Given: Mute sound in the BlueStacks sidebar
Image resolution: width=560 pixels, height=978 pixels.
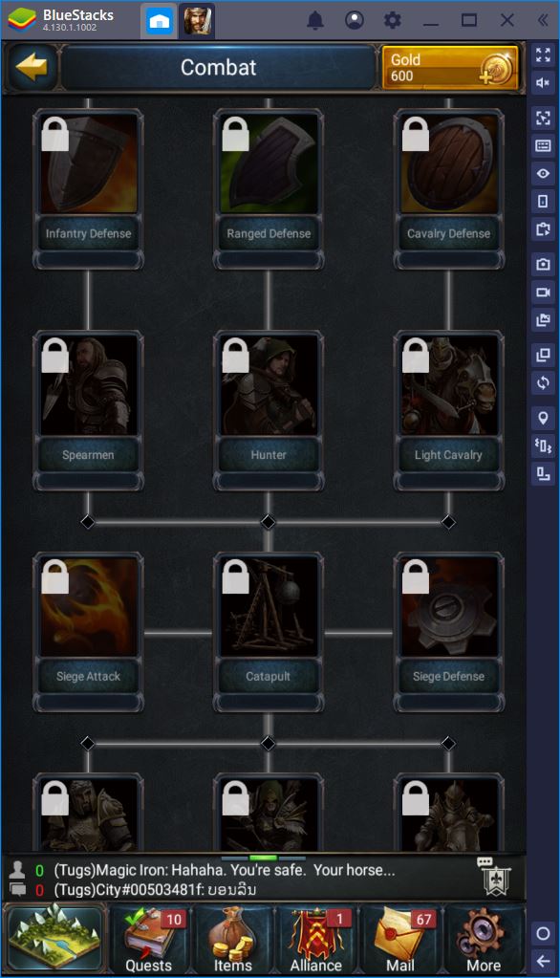Looking at the screenshot, I should click(x=543, y=83).
